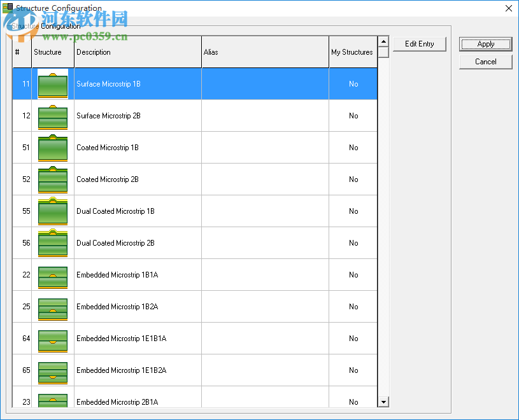Click row number 65
Screen dimensions: 519x420
tap(26, 370)
